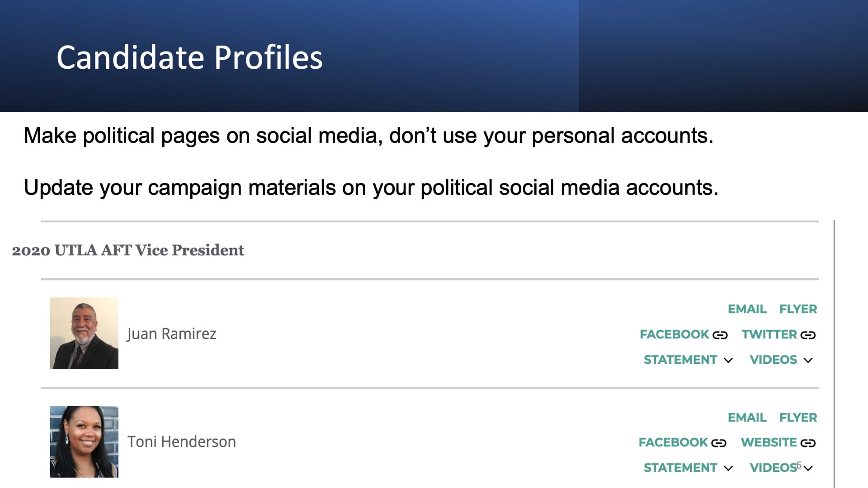Click Juan Ramirez's profile photo

coord(84,333)
